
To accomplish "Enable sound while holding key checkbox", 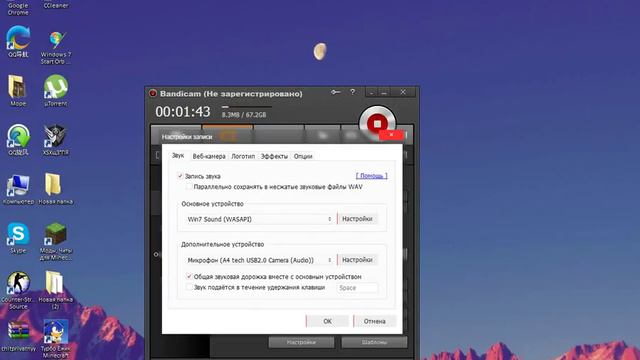I will pos(189,287).
